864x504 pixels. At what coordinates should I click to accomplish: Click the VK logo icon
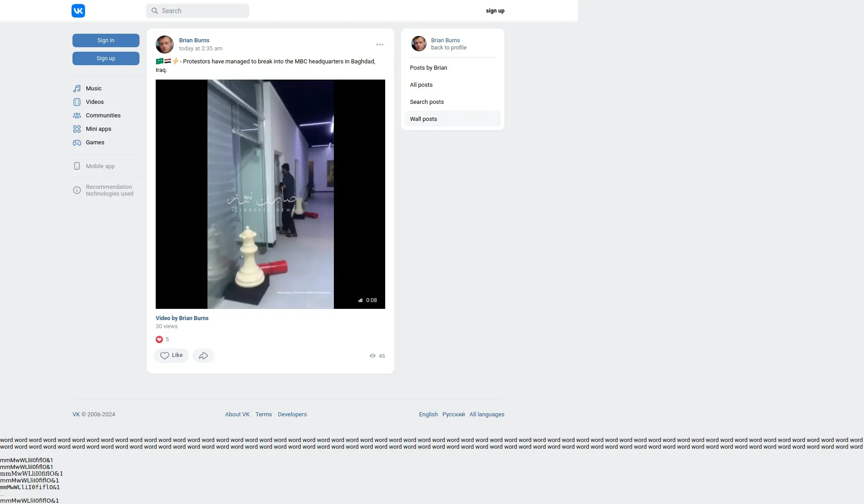tap(78, 11)
